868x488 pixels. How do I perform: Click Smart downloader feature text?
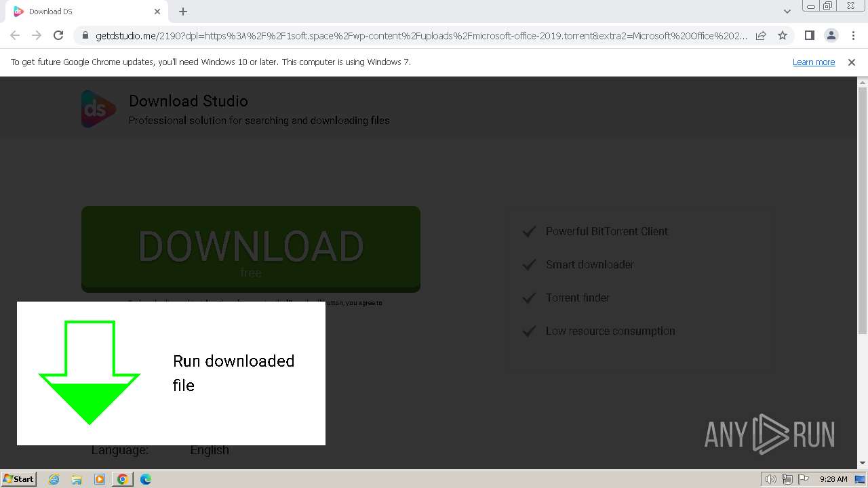(x=590, y=264)
